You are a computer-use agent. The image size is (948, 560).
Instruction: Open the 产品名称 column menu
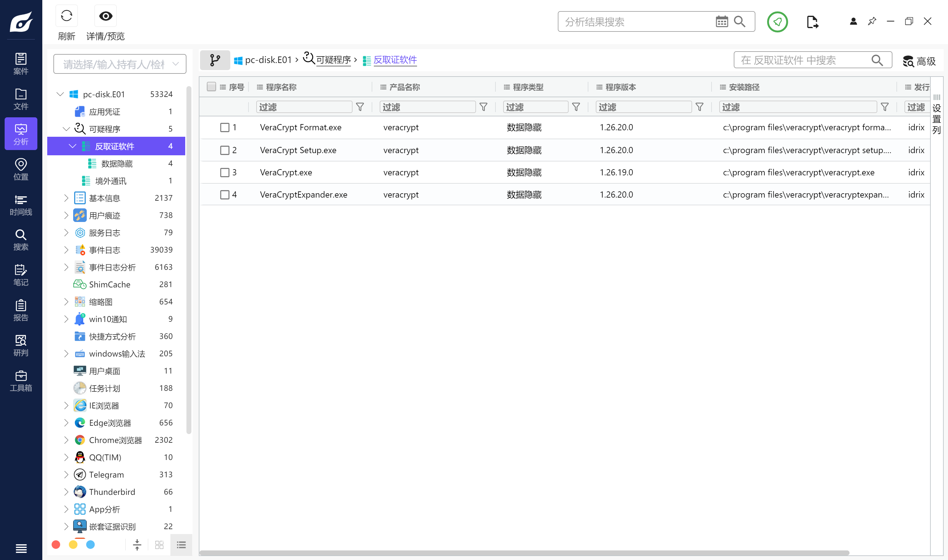pyautogui.click(x=383, y=87)
